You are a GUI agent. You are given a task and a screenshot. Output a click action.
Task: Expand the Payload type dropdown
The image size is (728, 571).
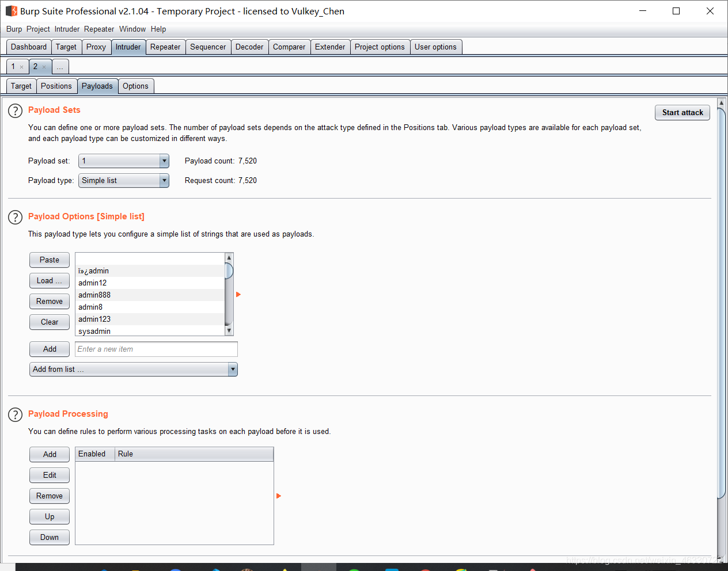[164, 181]
